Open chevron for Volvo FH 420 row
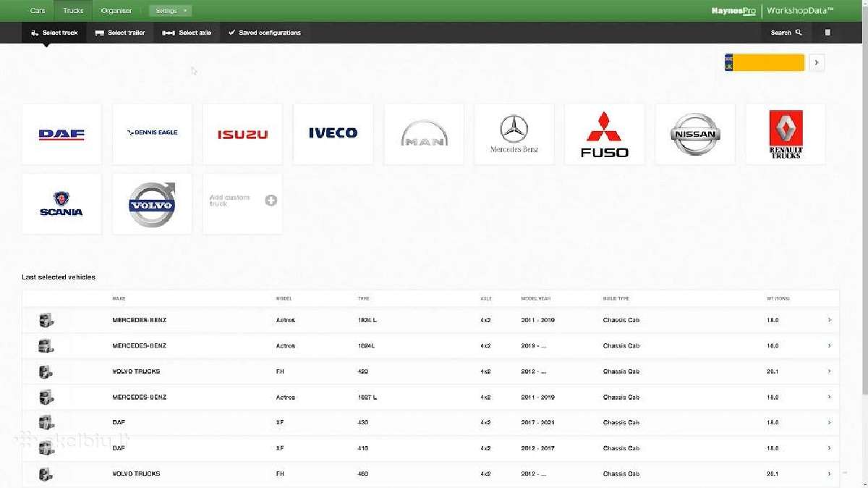Screen dimensions: 868x488 tap(829, 371)
